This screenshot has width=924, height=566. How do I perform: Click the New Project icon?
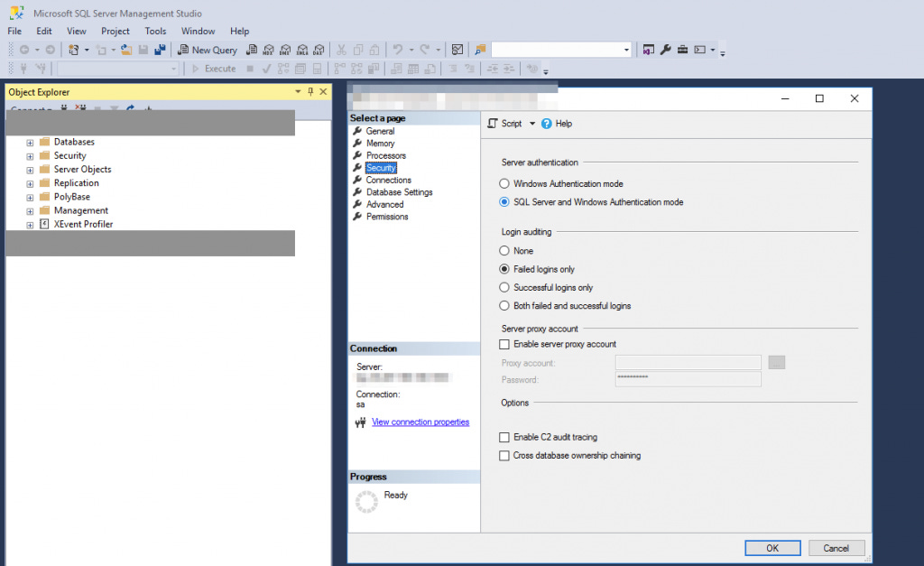(73, 51)
